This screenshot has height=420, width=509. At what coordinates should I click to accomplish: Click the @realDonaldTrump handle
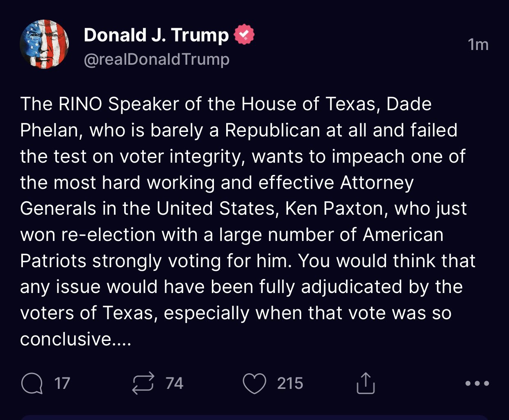click(157, 59)
